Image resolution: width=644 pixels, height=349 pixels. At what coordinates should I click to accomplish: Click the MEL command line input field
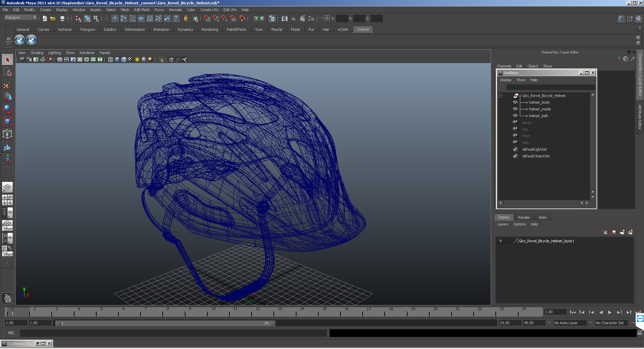[173, 333]
